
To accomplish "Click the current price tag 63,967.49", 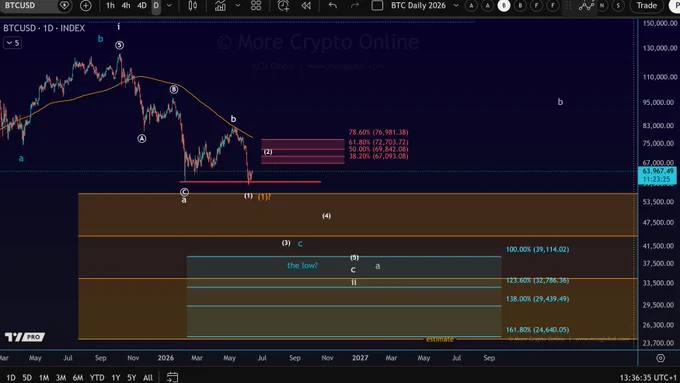I will [657, 175].
